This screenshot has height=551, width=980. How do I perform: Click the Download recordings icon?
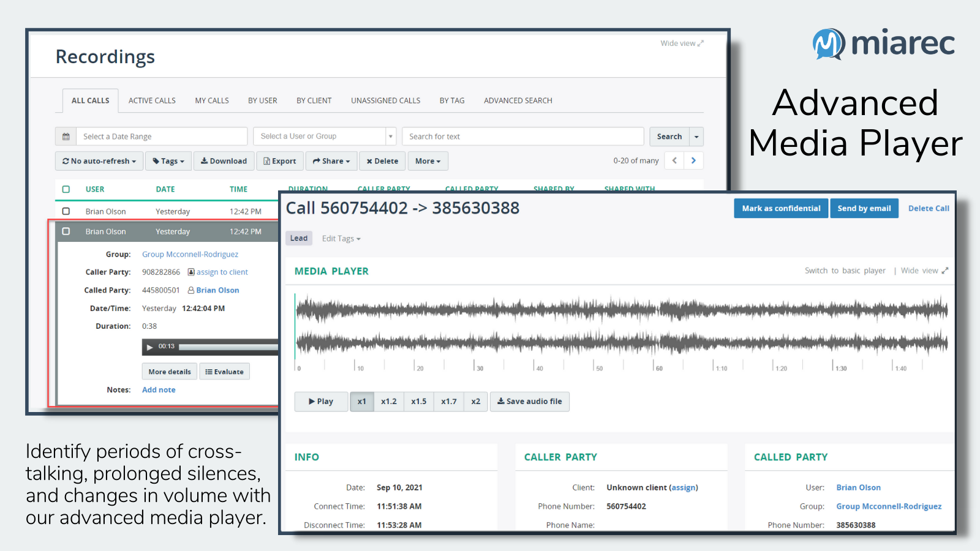pyautogui.click(x=205, y=161)
